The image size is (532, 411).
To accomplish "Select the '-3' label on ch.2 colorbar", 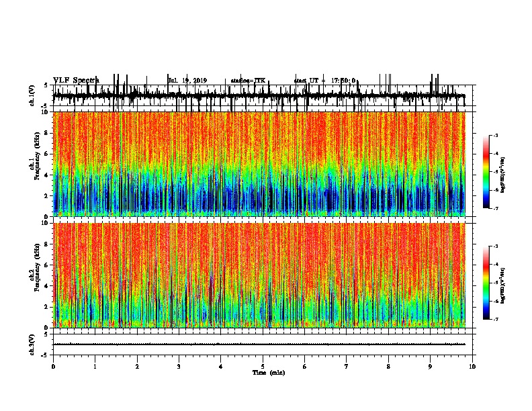I will [495, 246].
